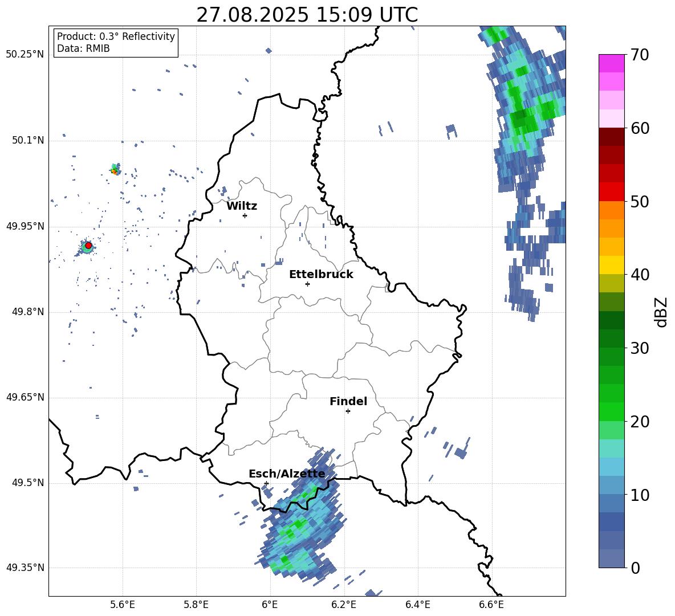Screen dimensions: 675x616
Task: Select the Esch/Alzette station label
Action: pos(287,474)
